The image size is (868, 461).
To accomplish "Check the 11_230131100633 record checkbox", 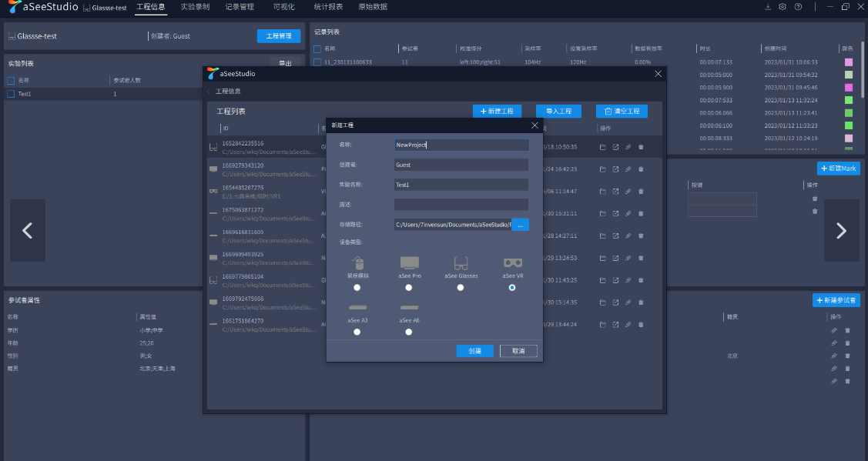I will click(x=317, y=62).
